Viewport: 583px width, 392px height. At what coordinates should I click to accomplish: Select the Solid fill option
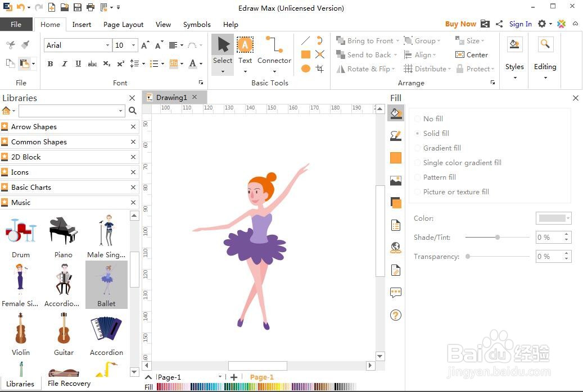click(x=432, y=134)
